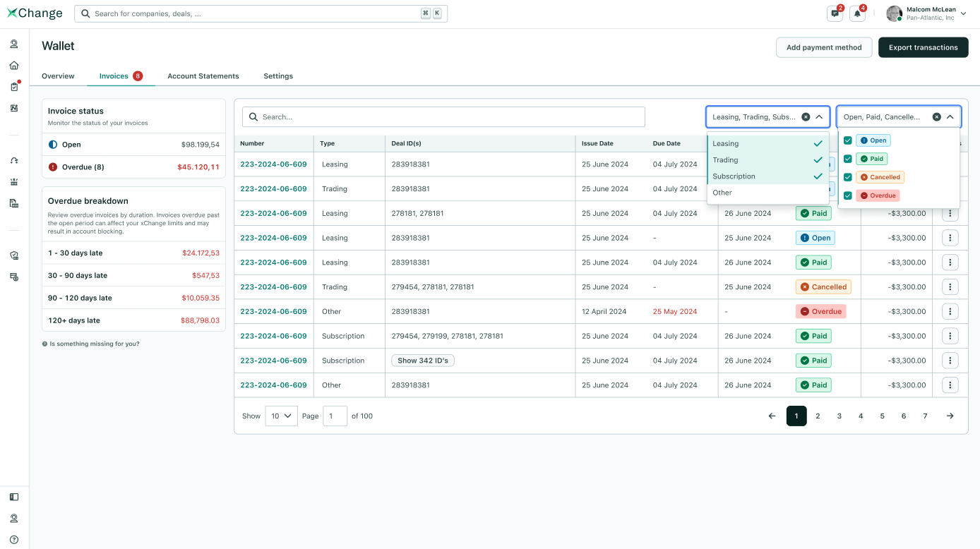The width and height of the screenshot is (980, 549).
Task: Click the clipboard tasks icon with red dot
Action: pos(14,87)
